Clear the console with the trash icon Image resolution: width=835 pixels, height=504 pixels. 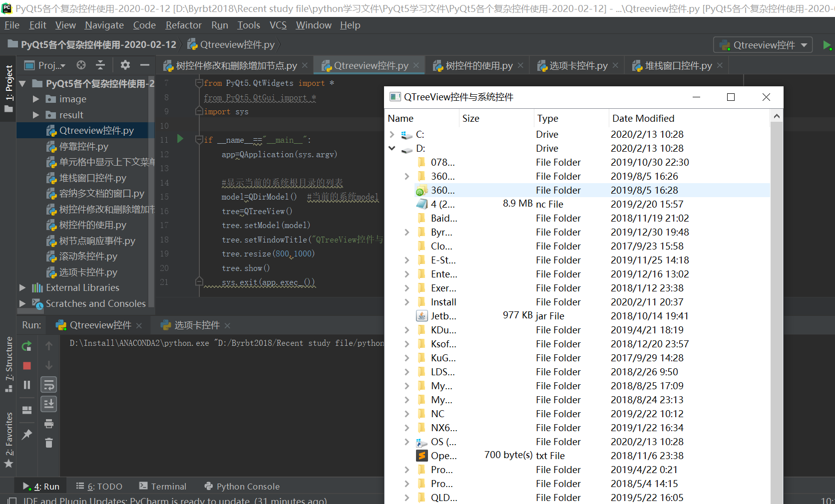(49, 443)
